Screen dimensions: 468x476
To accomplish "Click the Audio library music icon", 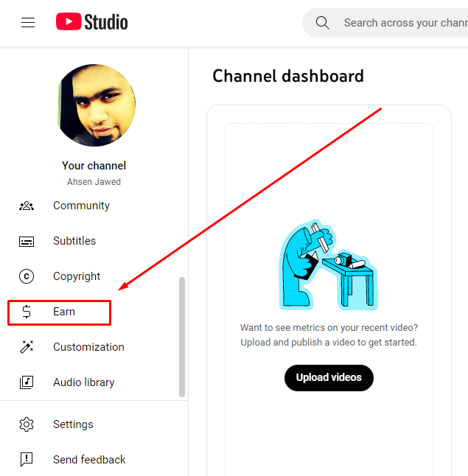I will pyautogui.click(x=27, y=382).
